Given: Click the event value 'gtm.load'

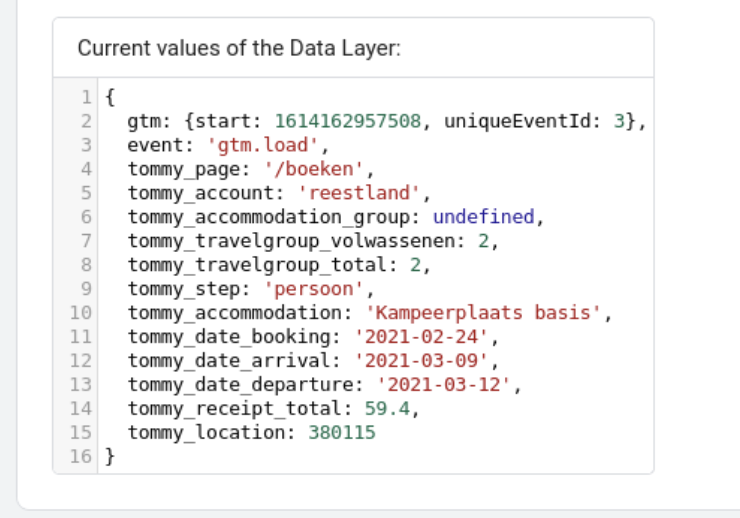Looking at the screenshot, I should [263, 145].
